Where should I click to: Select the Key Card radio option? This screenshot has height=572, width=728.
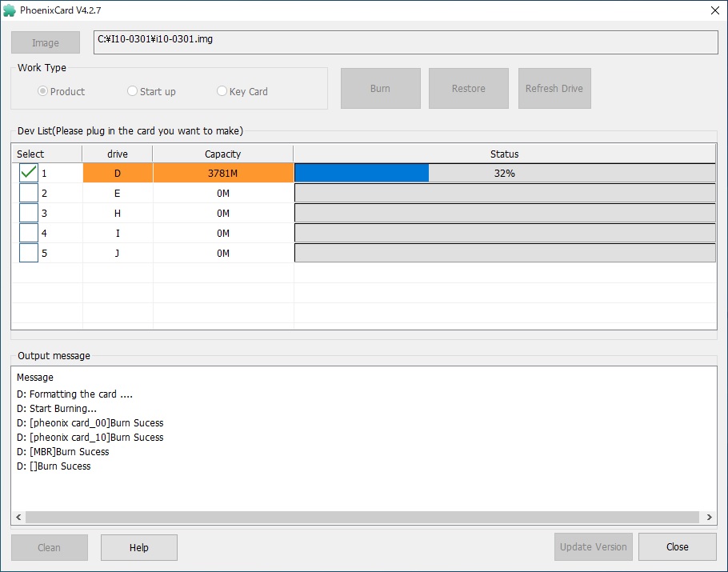pos(222,91)
